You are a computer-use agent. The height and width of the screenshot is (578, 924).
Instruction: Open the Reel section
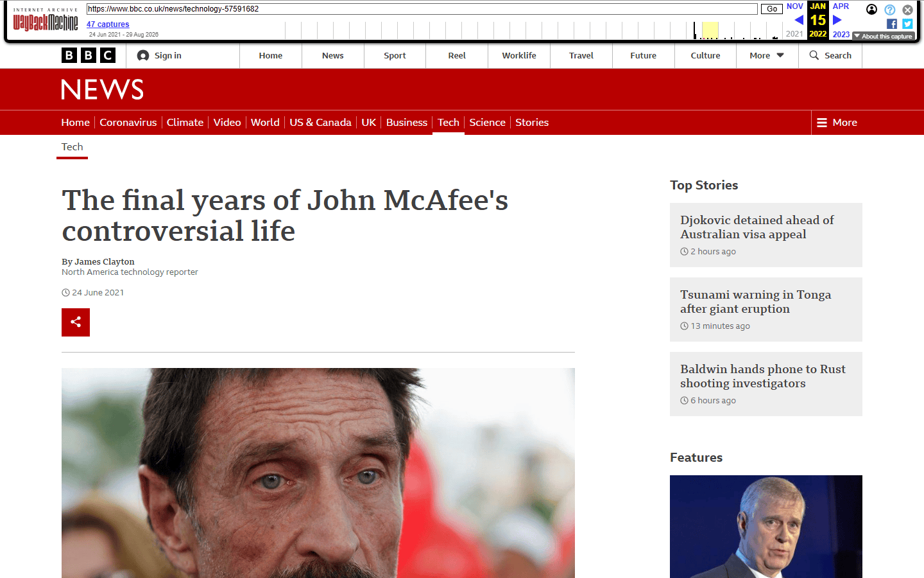click(457, 56)
